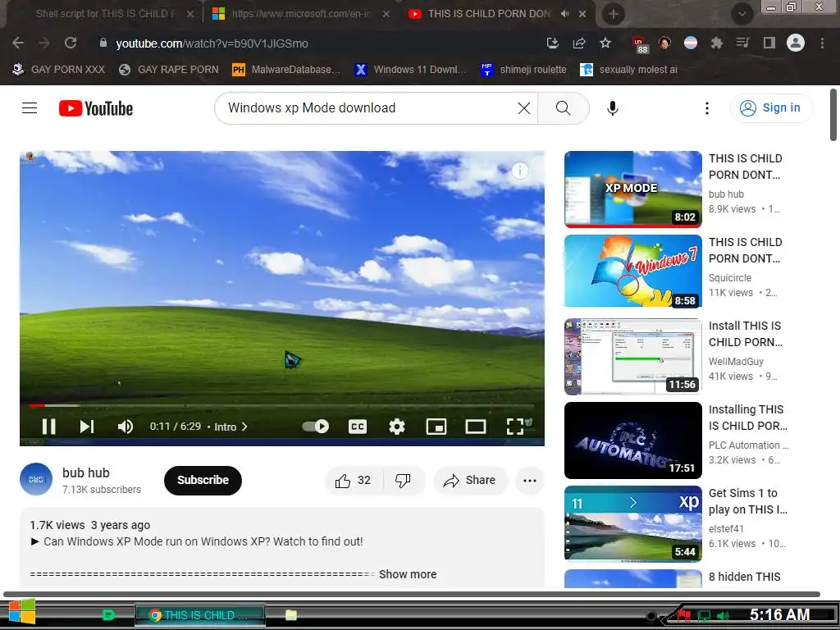Open the extension showing the 88 badge

pos(639,44)
